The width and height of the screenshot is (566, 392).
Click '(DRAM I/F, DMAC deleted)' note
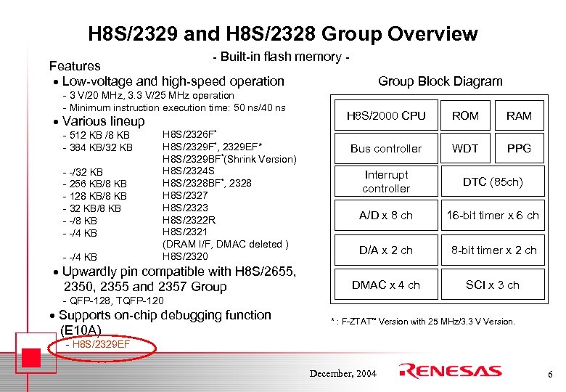[x=225, y=244]
